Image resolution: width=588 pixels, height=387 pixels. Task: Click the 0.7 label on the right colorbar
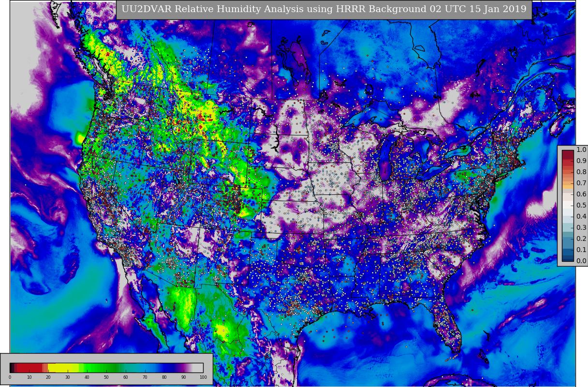[581, 183]
